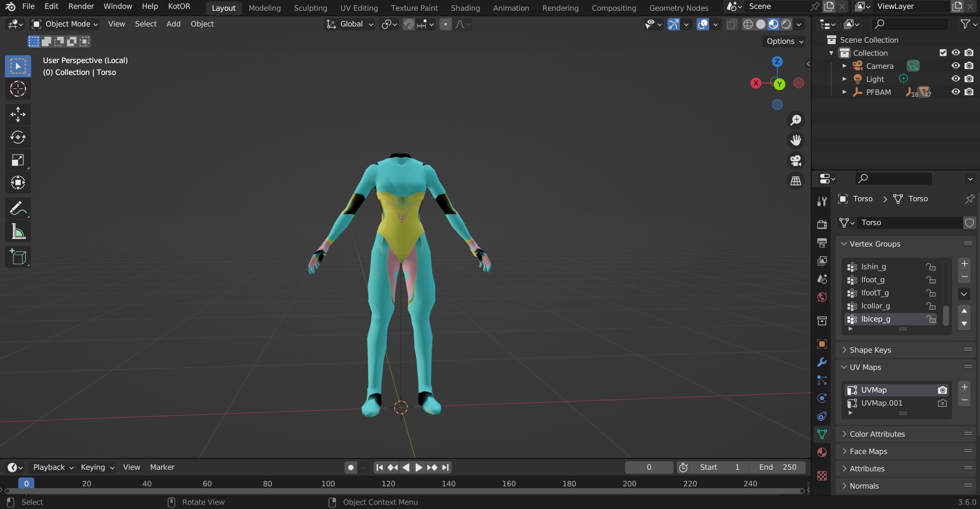Open the Material properties tab

pyautogui.click(x=822, y=453)
